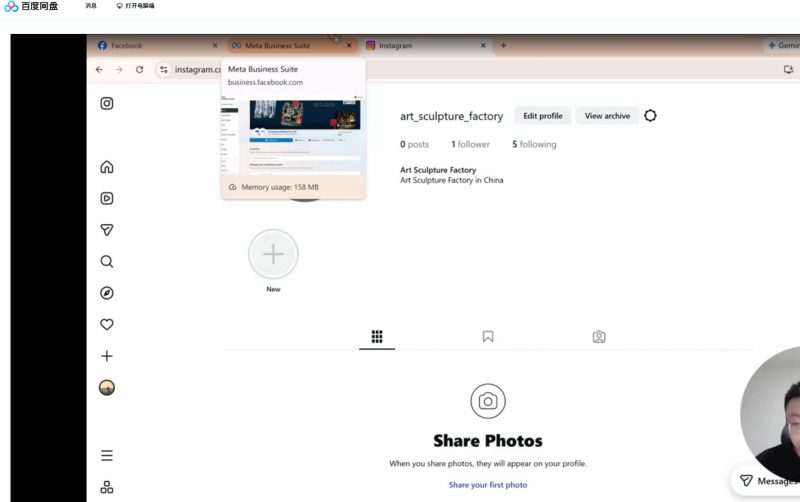Click the webcam overlay video bubble

click(x=770, y=413)
